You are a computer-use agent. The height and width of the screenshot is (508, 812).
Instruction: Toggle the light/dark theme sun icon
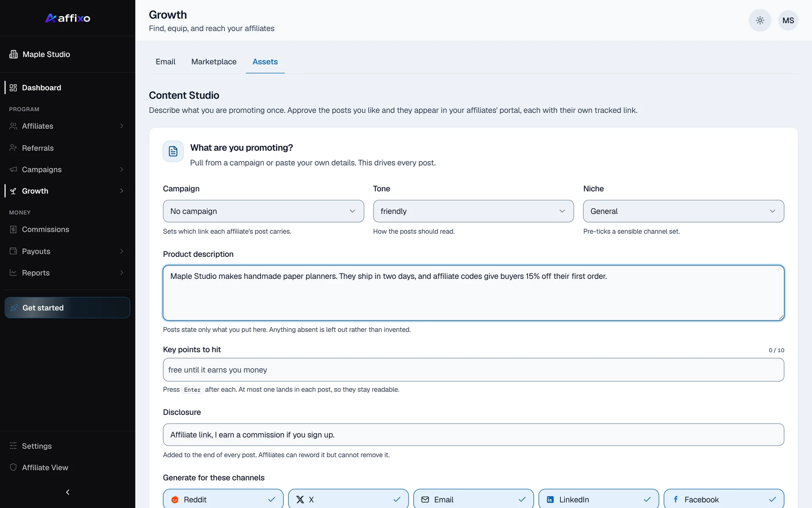coord(760,20)
